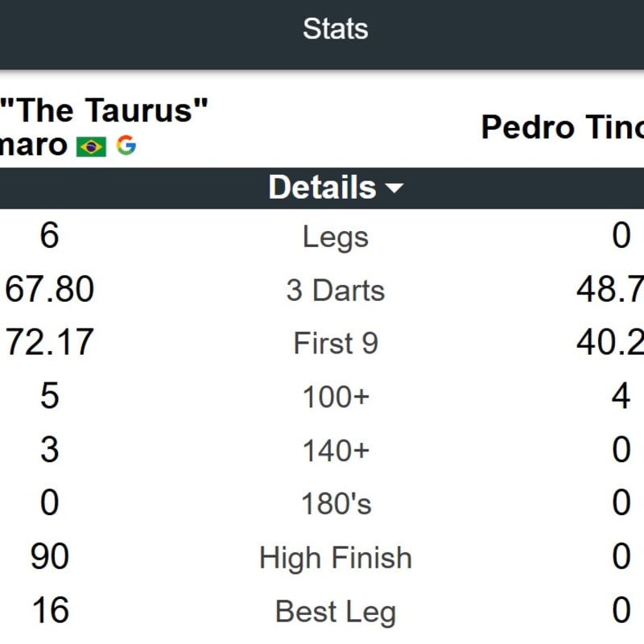Click the Legs stat label
644x644 pixels.
coord(336,237)
